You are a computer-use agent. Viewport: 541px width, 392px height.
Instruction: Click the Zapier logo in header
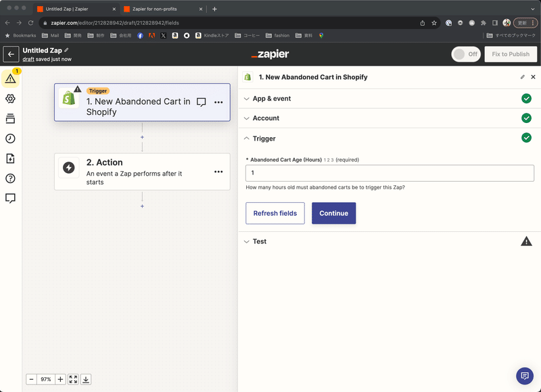tap(270, 54)
